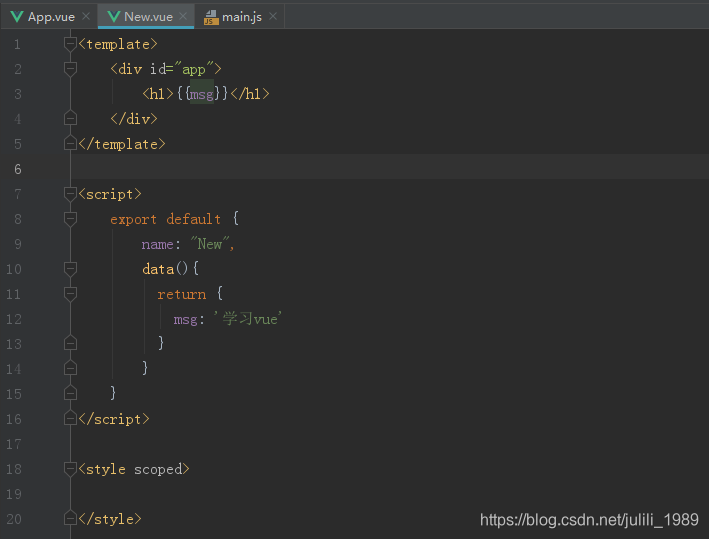Select the New.vue editor tab

pyautogui.click(x=146, y=17)
